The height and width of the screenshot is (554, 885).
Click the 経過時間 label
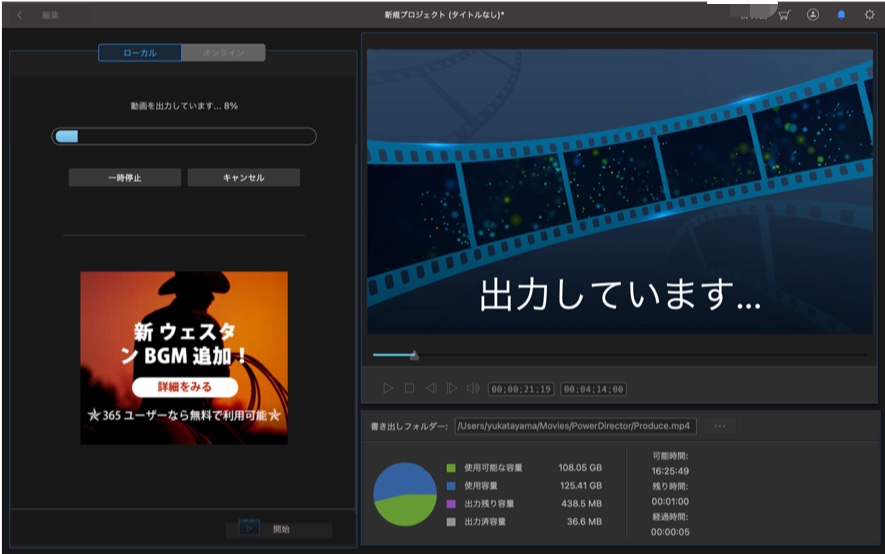pos(670,517)
